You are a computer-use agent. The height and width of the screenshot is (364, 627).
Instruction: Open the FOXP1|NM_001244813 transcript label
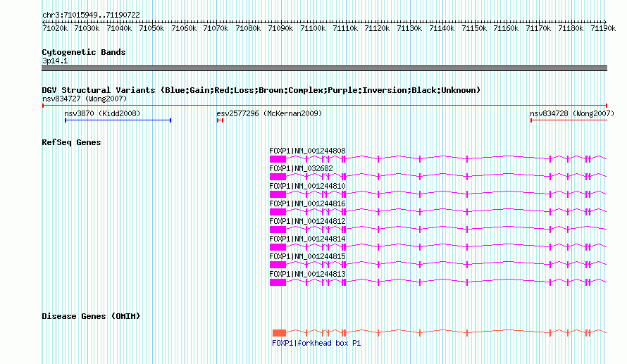tap(307, 274)
